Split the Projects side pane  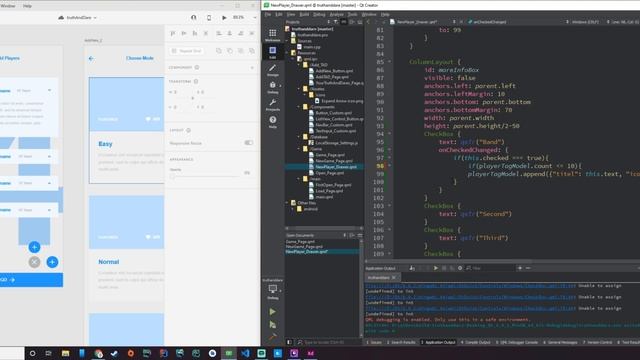351,22
